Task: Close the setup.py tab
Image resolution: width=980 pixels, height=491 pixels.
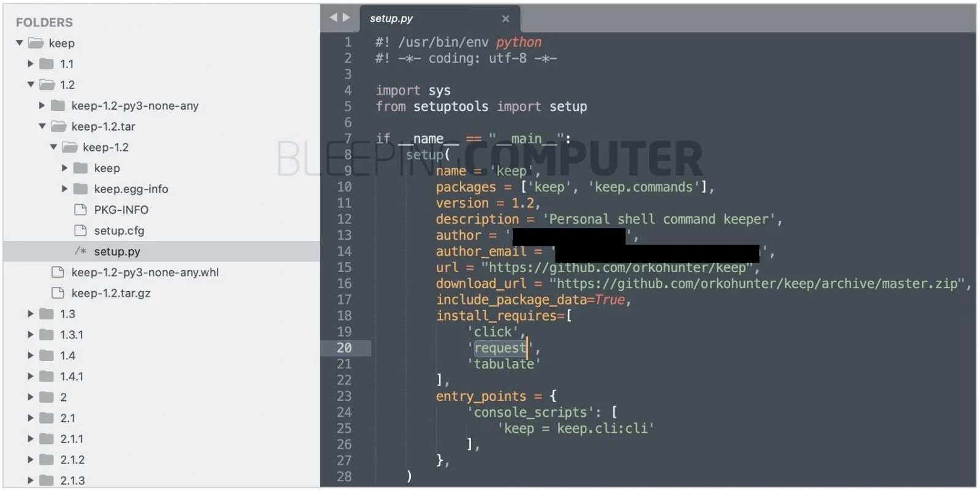Action: tap(506, 19)
